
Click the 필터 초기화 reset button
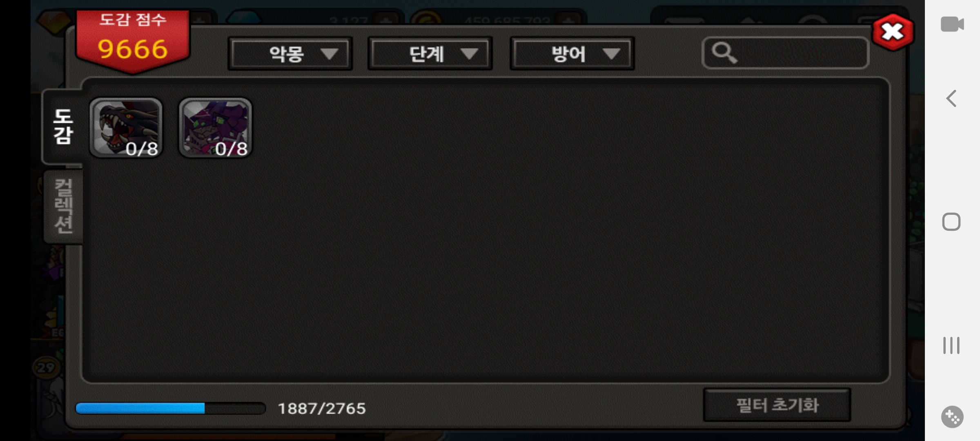(x=777, y=405)
